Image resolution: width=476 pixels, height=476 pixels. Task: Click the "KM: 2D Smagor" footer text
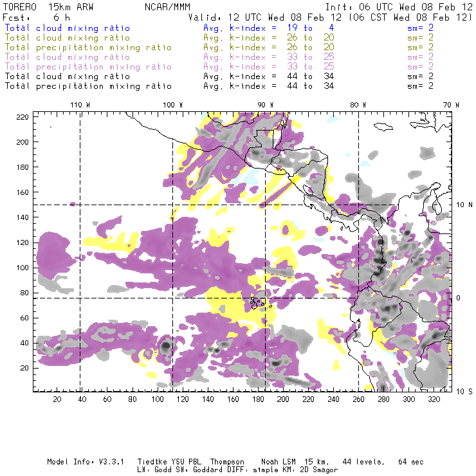coord(310,470)
